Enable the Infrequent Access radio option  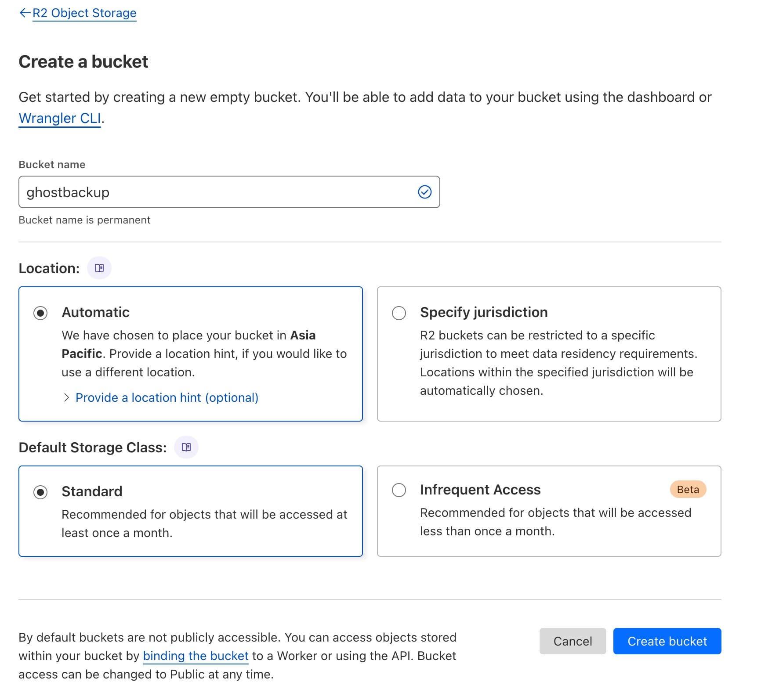[x=399, y=490]
